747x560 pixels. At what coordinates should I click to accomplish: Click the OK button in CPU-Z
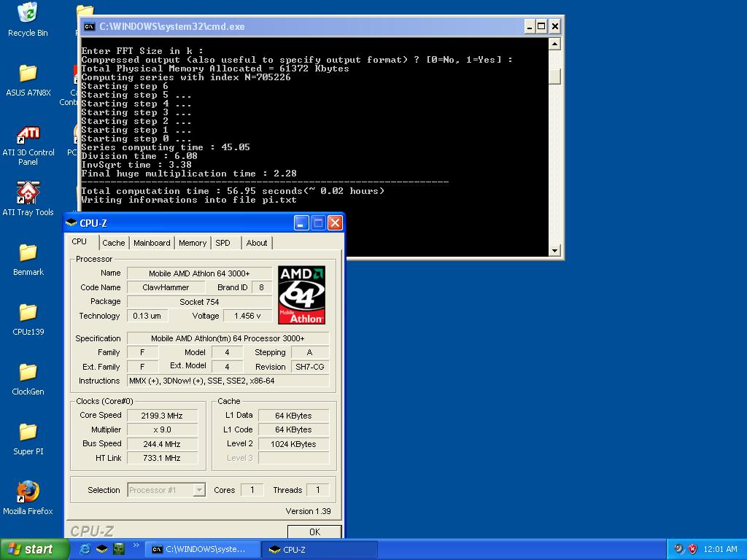[314, 532]
